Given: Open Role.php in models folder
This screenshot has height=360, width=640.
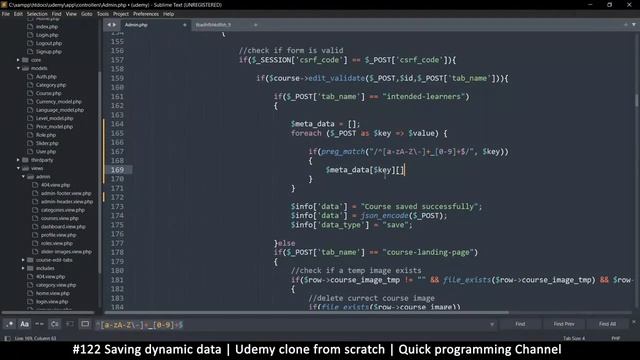Looking at the screenshot, I should pyautogui.click(x=46, y=135).
